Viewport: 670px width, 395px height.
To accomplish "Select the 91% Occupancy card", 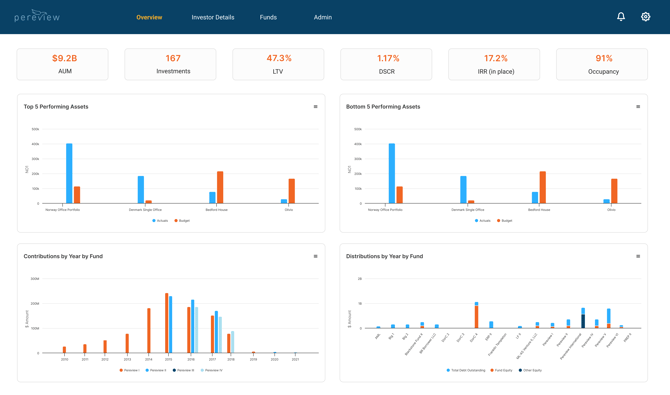I will (x=602, y=64).
